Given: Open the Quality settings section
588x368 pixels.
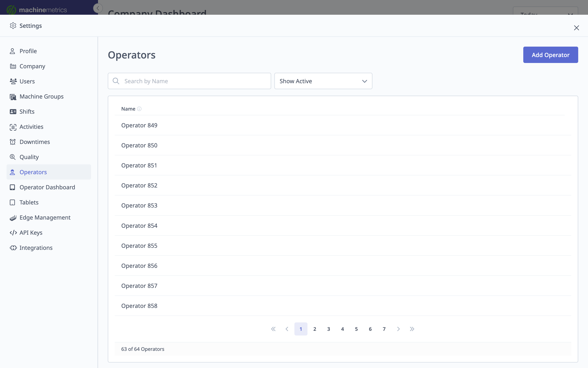Looking at the screenshot, I should click(49, 157).
